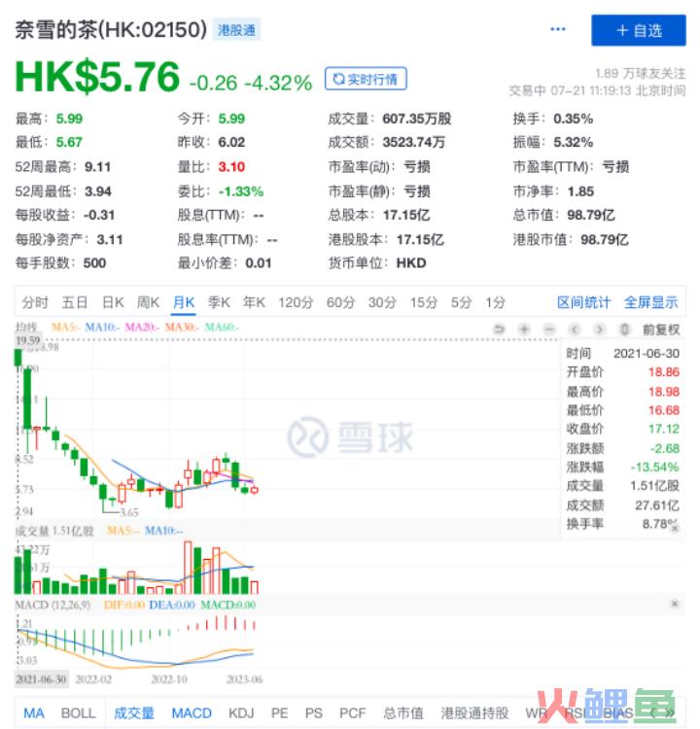Click the rotate-screen device icon by 前复权
Viewport: 700px width, 729px height.
pos(624,330)
